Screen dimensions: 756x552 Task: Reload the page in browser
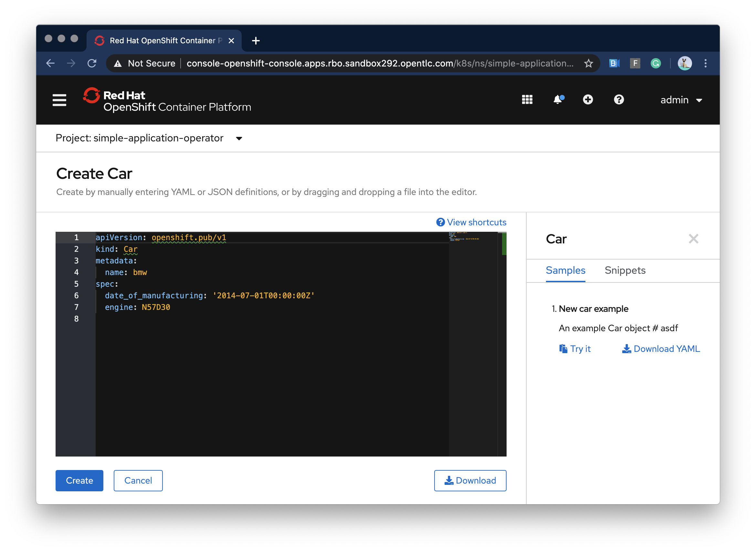click(92, 64)
